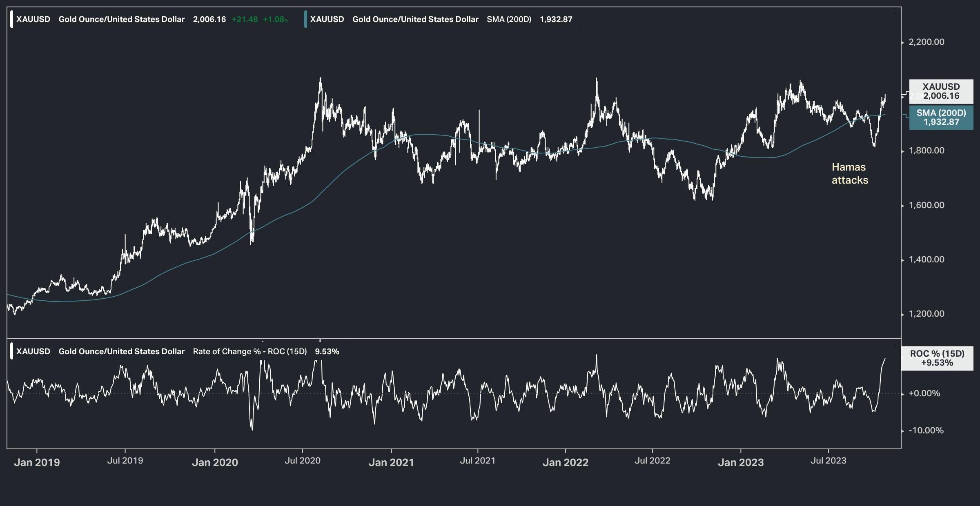Click the 1,200.00 price axis label

926,314
